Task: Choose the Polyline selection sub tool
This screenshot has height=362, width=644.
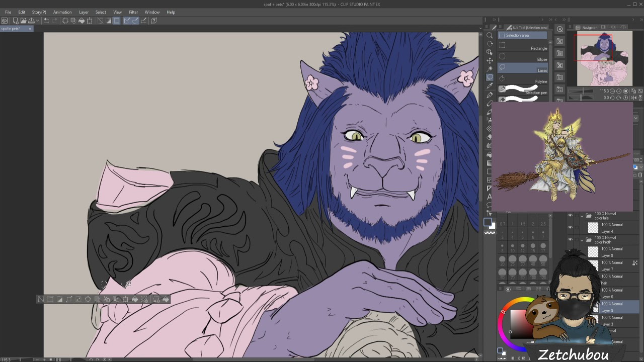Action: (523, 80)
